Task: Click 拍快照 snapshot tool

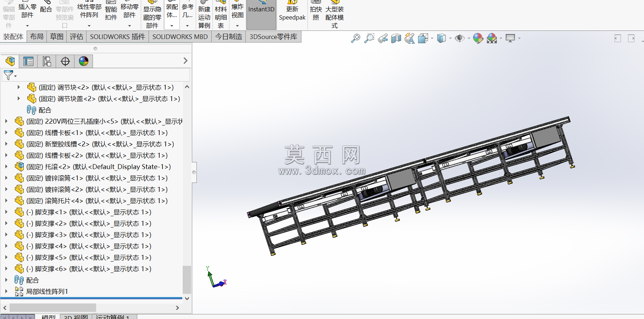Action: pyautogui.click(x=316, y=13)
